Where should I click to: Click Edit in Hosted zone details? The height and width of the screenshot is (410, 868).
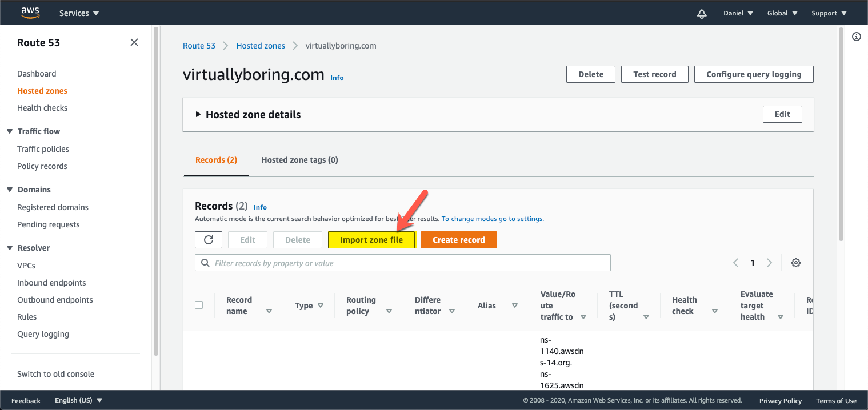(x=782, y=114)
